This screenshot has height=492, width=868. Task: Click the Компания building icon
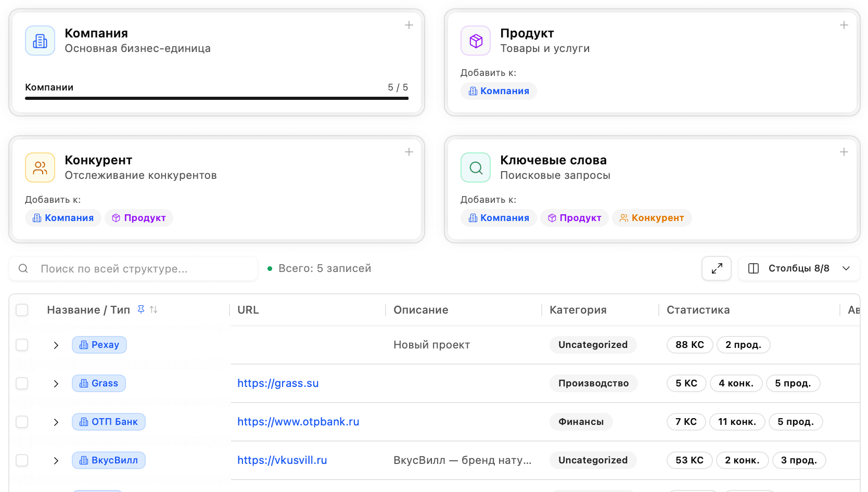pos(40,40)
